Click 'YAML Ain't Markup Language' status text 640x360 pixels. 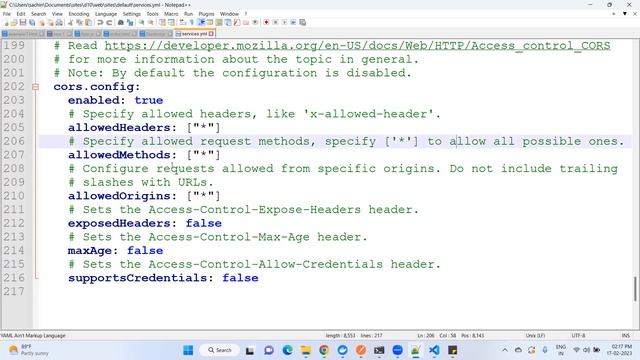pyautogui.click(x=33, y=336)
